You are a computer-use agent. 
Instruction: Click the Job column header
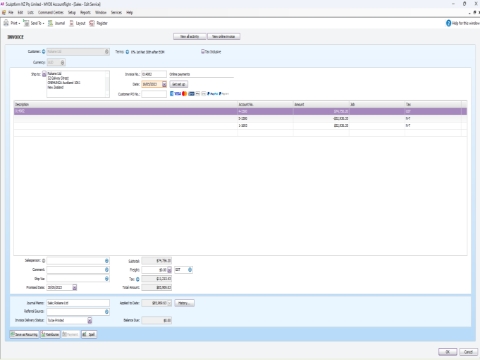point(377,104)
